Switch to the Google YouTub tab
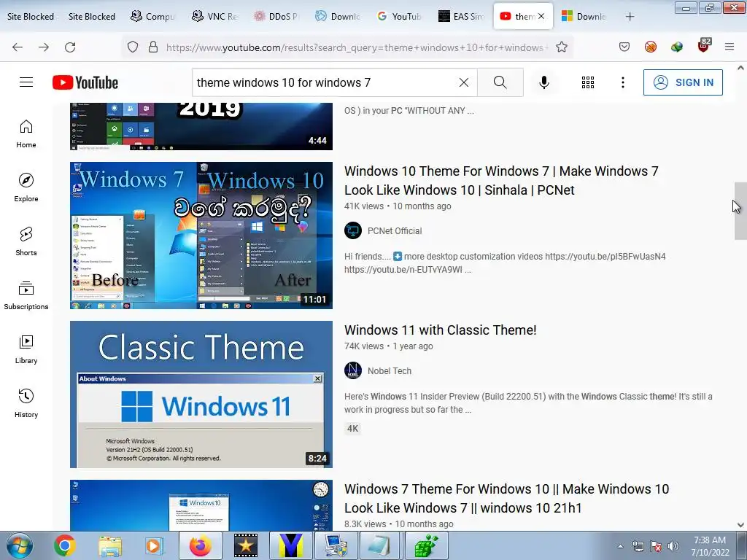The image size is (747, 560). [x=399, y=17]
